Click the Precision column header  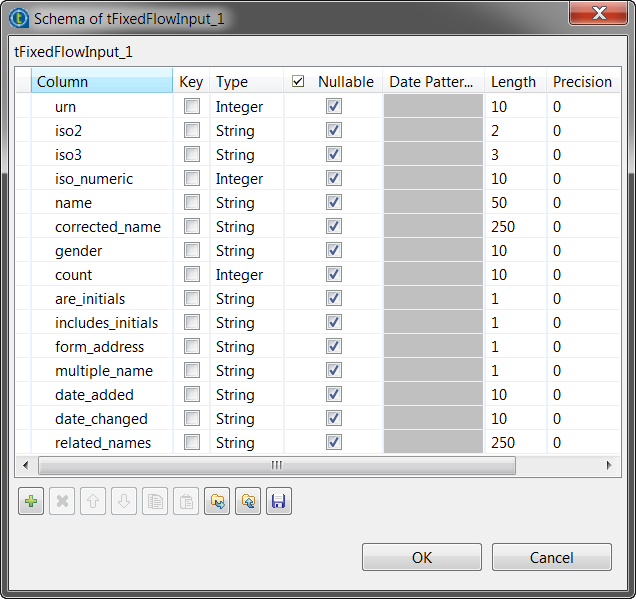coord(583,82)
